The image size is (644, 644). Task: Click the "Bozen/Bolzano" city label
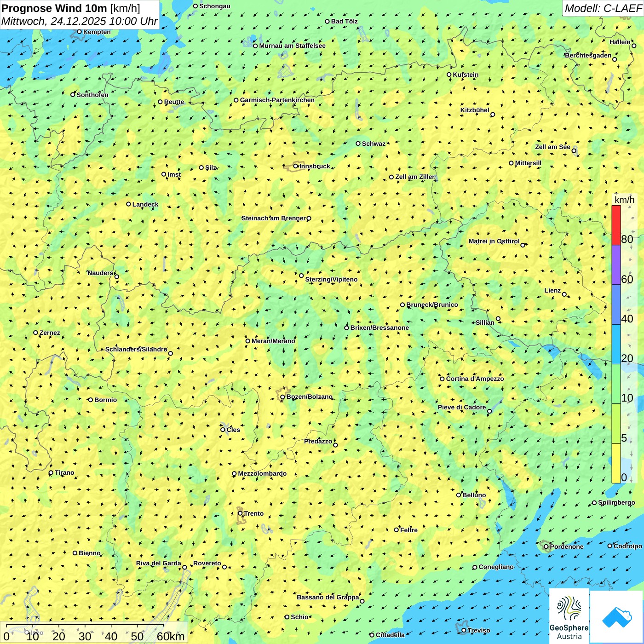coord(310,397)
